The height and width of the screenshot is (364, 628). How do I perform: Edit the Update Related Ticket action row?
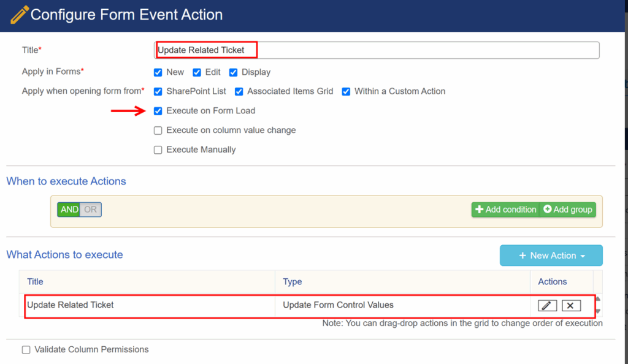(x=547, y=306)
